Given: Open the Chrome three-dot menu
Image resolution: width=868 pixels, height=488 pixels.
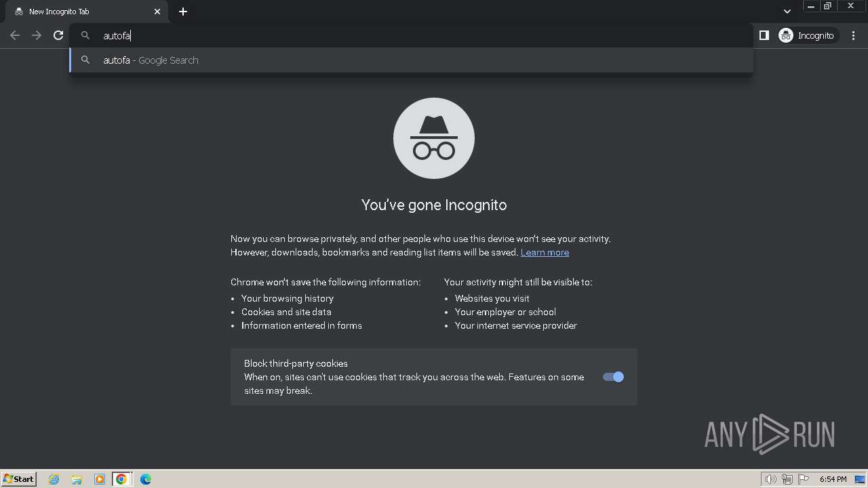Looking at the screenshot, I should pyautogui.click(x=853, y=35).
